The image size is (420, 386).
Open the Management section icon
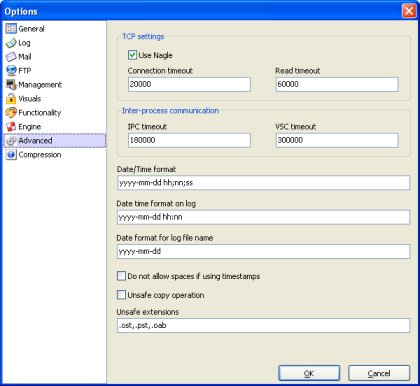click(x=11, y=85)
